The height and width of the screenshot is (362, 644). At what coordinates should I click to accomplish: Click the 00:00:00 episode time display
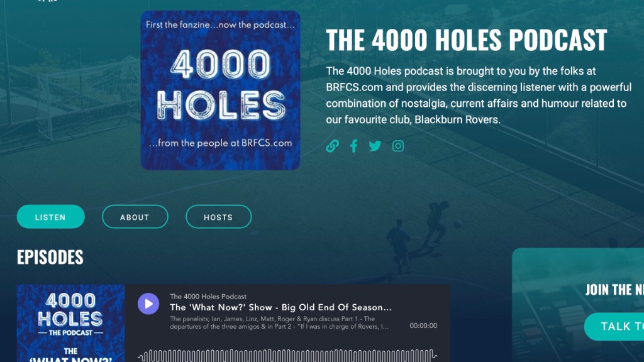(423, 326)
